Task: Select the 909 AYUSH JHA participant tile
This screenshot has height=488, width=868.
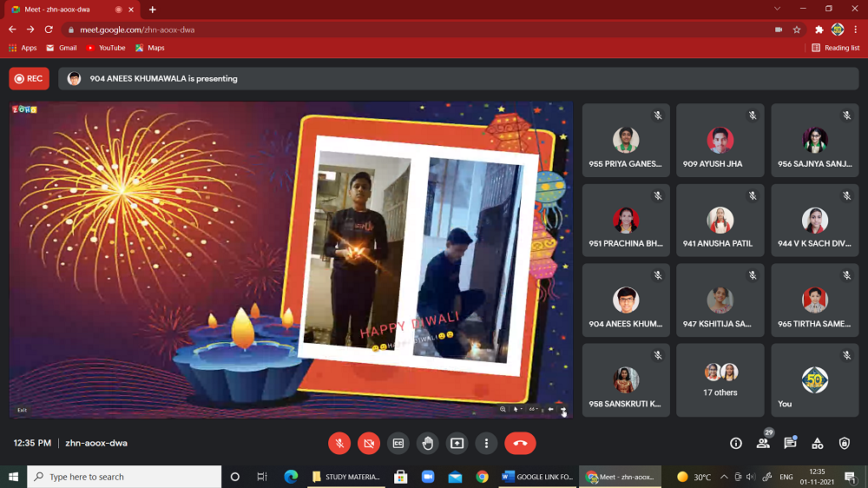Action: click(720, 141)
